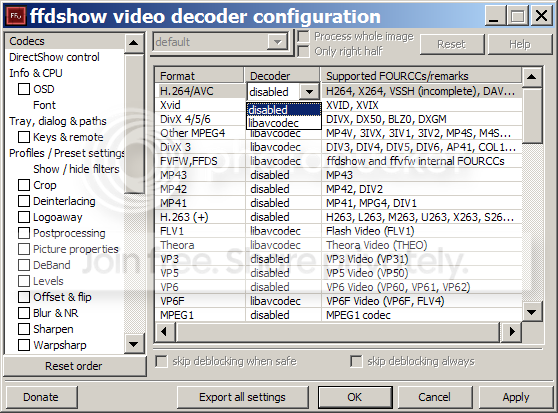Click the codec table horizontal scrollbar thumb
This screenshot has width=558, height=413.
(338, 332)
